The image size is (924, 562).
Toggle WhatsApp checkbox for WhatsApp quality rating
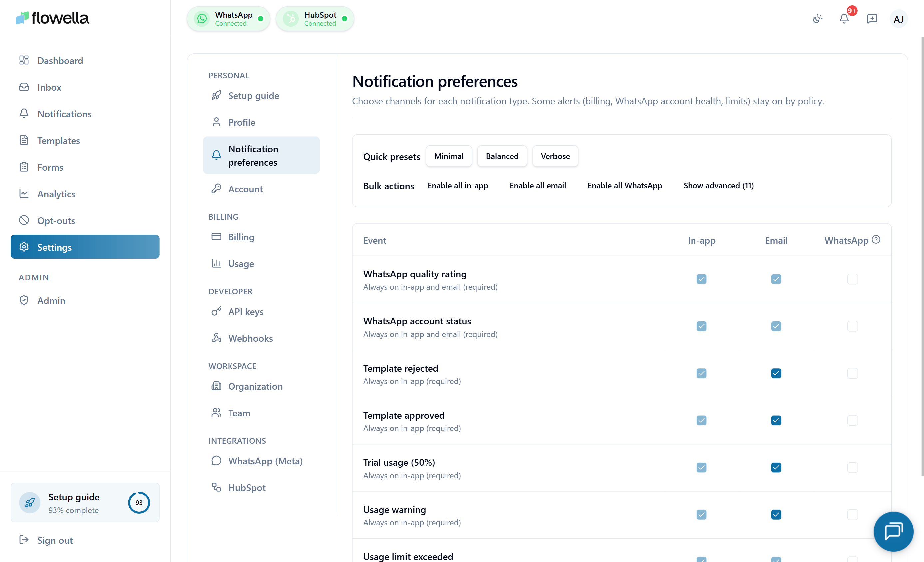(852, 279)
